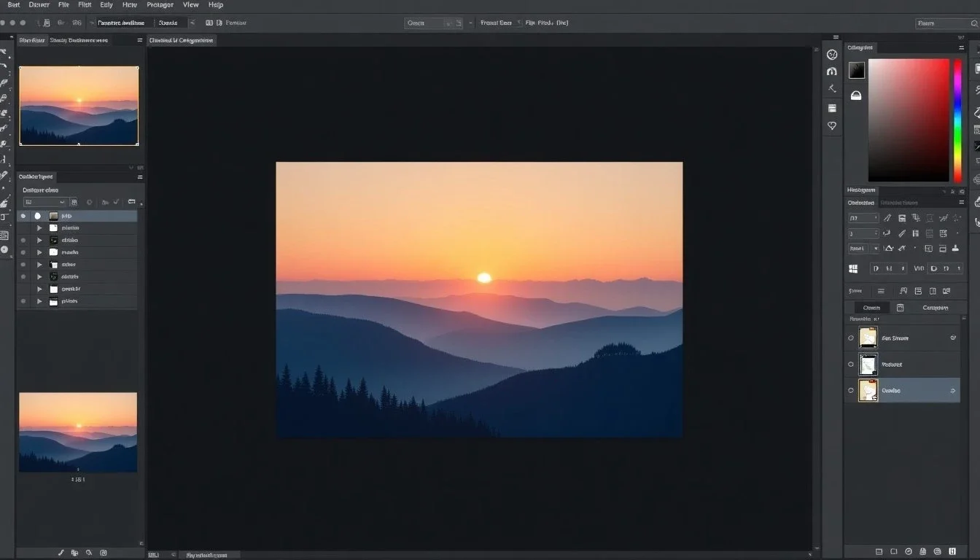
Task: Click the brush icon at bottom-left panel footer
Action: (x=62, y=553)
